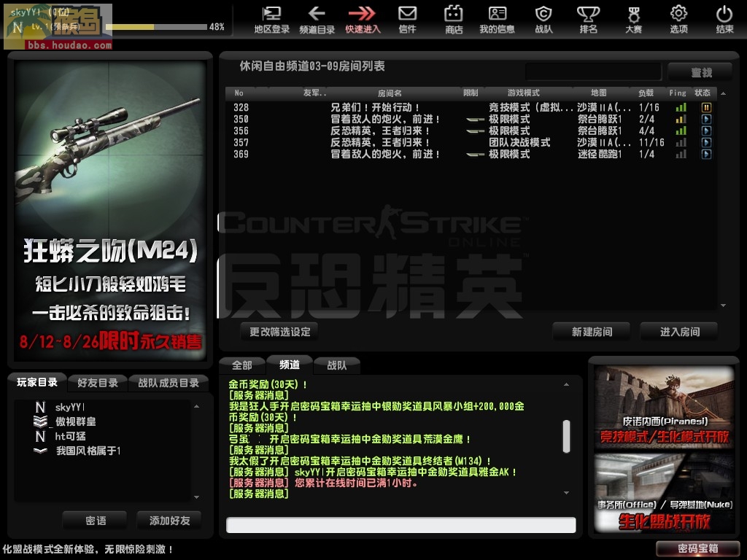Open the 商店 shop icon
This screenshot has width=747, height=560.
coord(454,20)
